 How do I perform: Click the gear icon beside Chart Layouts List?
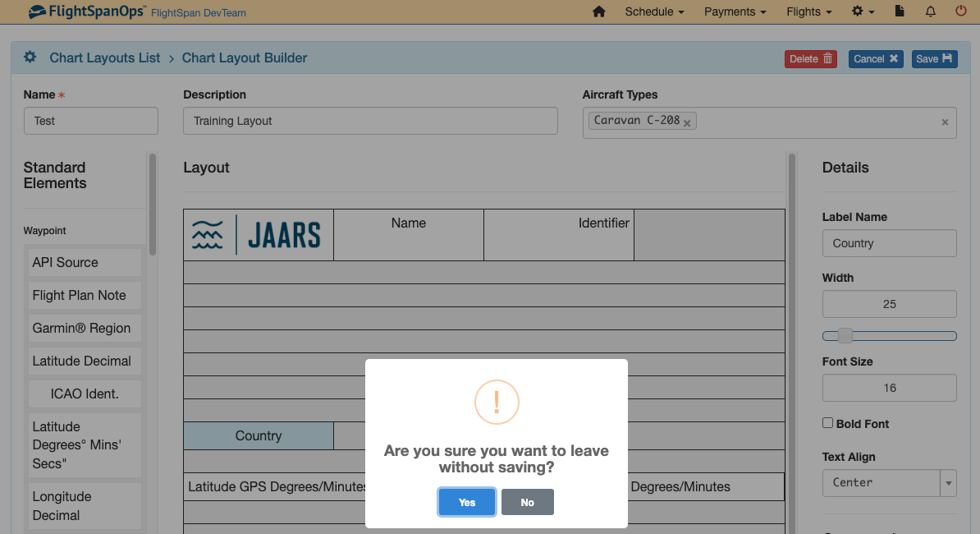[30, 57]
